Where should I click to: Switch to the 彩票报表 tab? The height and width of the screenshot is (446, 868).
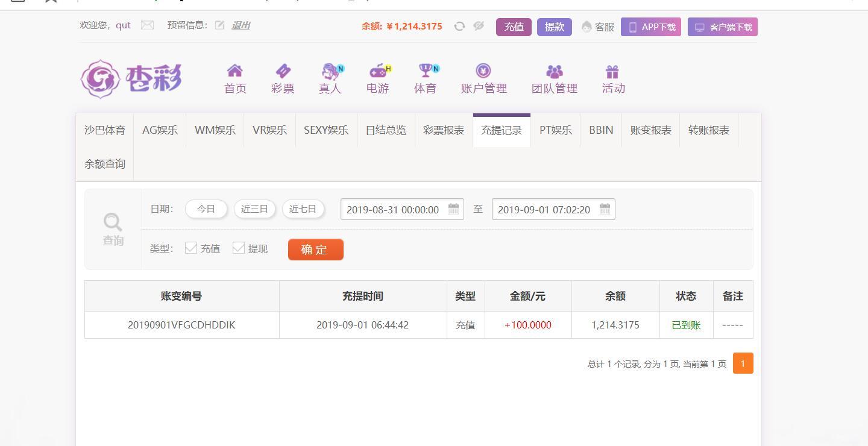coord(444,130)
